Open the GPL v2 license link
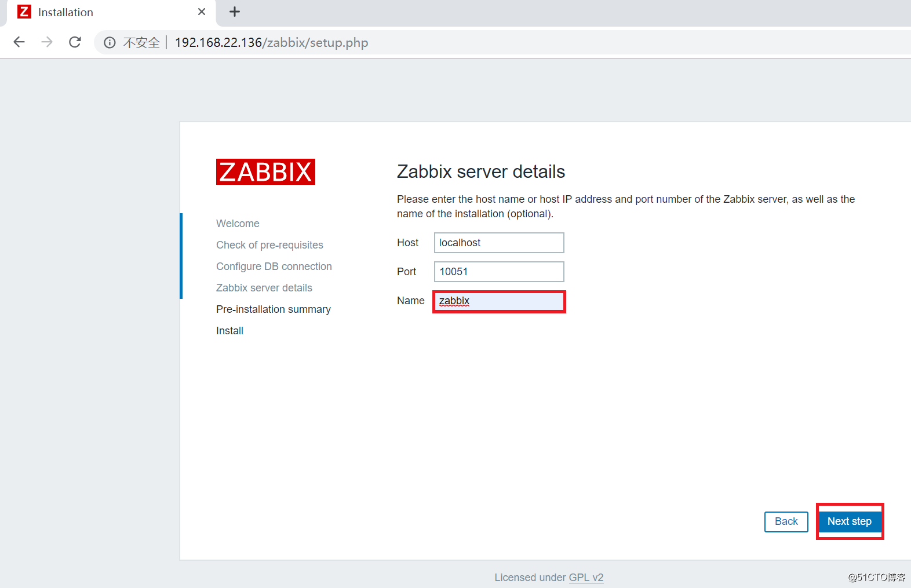Viewport: 911px width, 588px height. (x=586, y=578)
